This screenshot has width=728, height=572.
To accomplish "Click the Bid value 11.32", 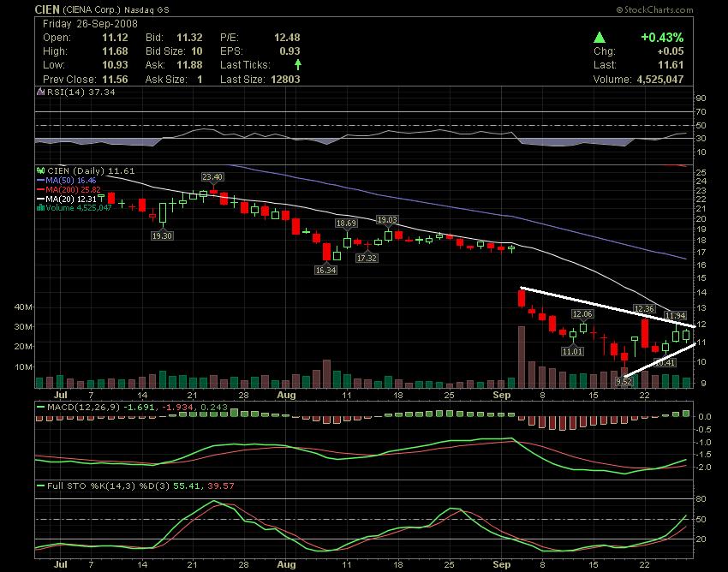I will (189, 38).
